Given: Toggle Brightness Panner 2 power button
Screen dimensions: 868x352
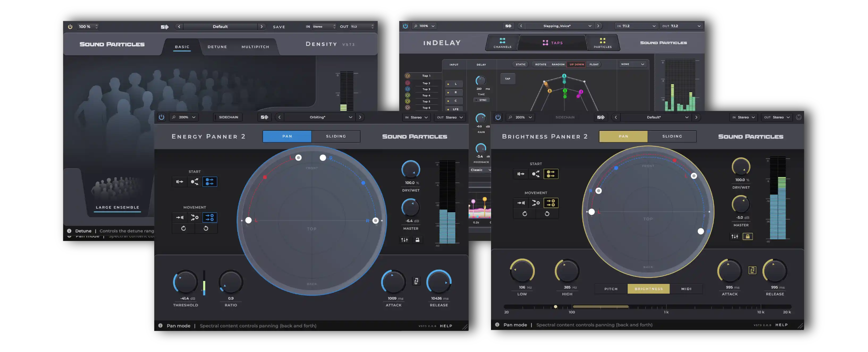Looking at the screenshot, I should (x=498, y=117).
